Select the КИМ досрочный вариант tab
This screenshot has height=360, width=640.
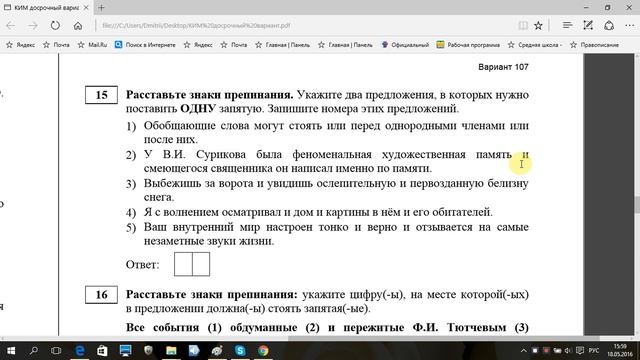click(46, 7)
